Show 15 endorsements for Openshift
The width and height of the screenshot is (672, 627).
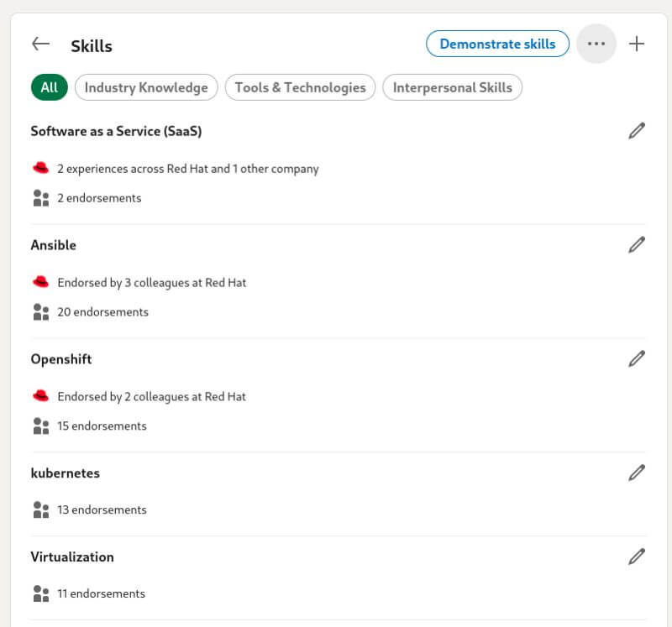(102, 426)
